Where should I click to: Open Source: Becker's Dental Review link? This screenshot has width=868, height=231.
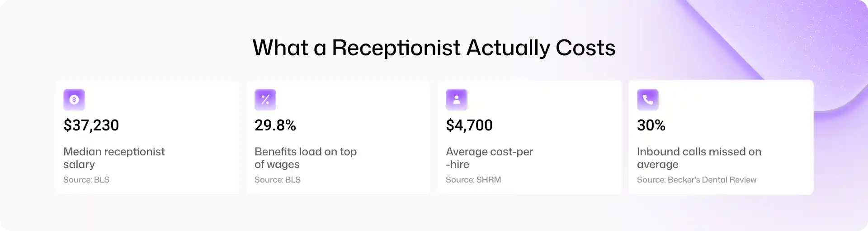point(697,180)
